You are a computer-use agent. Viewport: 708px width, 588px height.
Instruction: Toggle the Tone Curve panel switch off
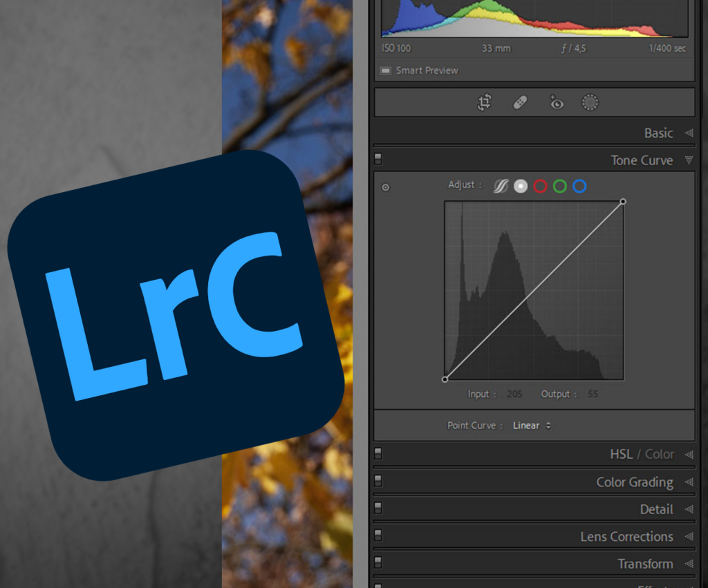(378, 159)
